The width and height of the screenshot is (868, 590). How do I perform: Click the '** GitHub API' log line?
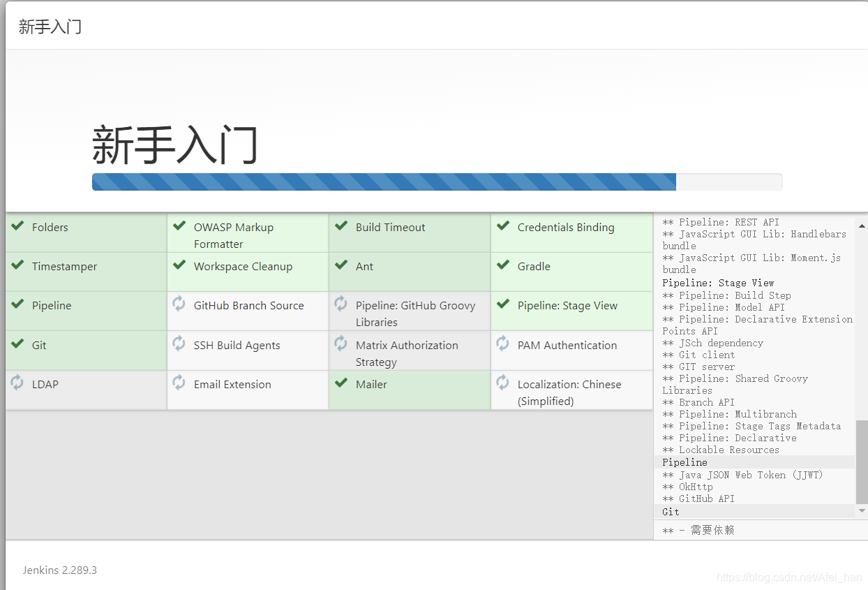[x=698, y=499]
